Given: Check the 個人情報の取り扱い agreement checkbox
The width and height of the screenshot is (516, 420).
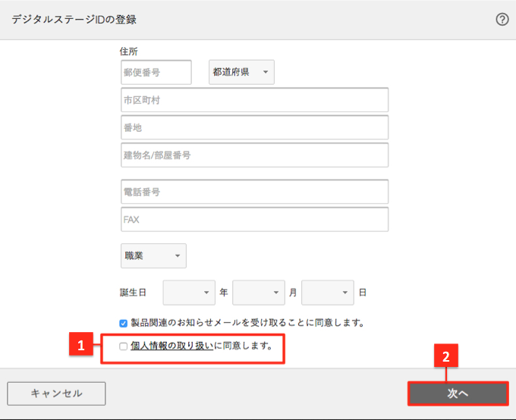Looking at the screenshot, I should tap(124, 346).
